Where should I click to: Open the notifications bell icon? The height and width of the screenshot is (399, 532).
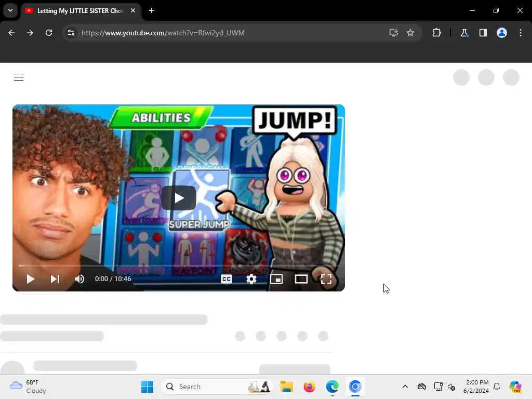click(497, 387)
